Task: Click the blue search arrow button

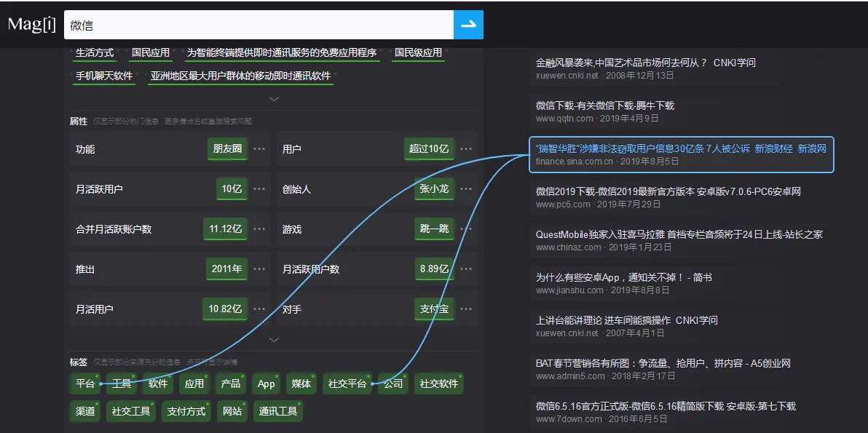Action: (468, 25)
